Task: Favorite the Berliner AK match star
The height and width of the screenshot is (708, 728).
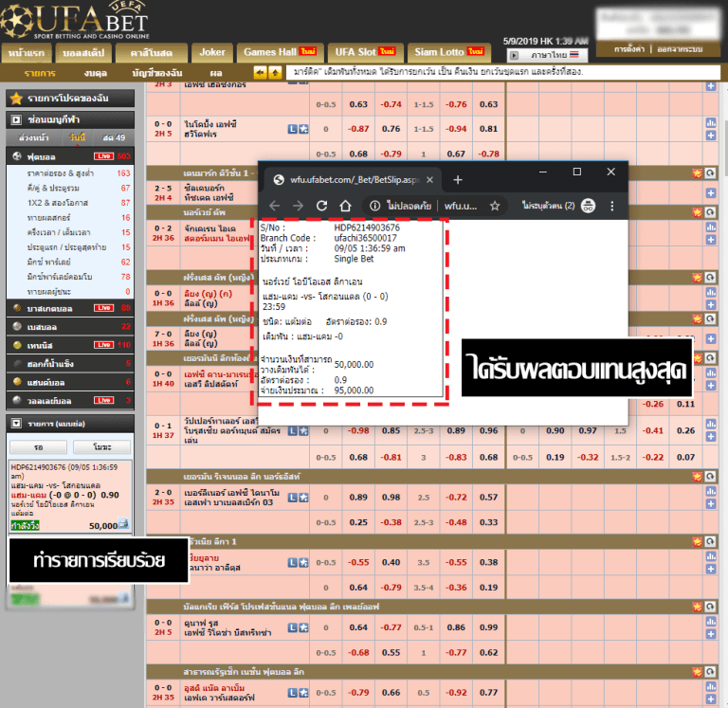Action: (303, 498)
